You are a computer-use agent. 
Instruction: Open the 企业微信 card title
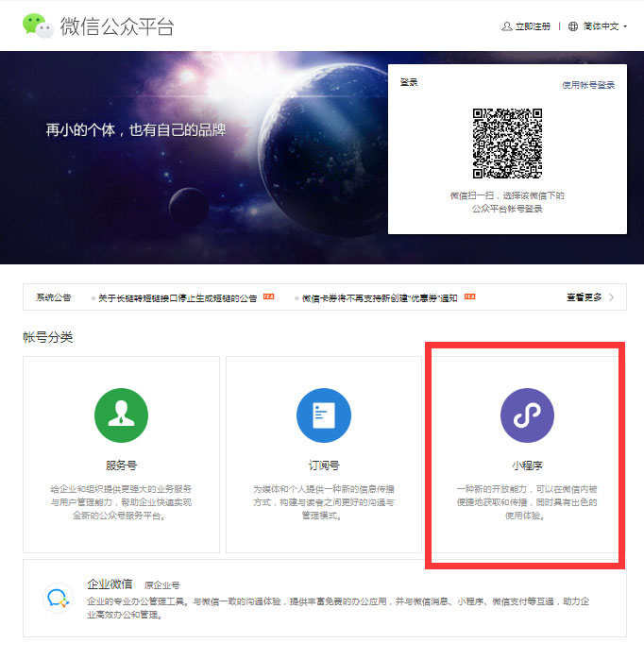110,584
